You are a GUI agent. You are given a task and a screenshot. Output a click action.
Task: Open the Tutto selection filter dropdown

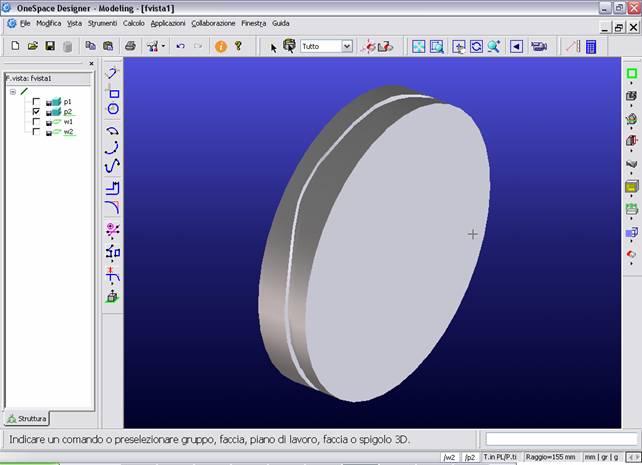pos(346,46)
